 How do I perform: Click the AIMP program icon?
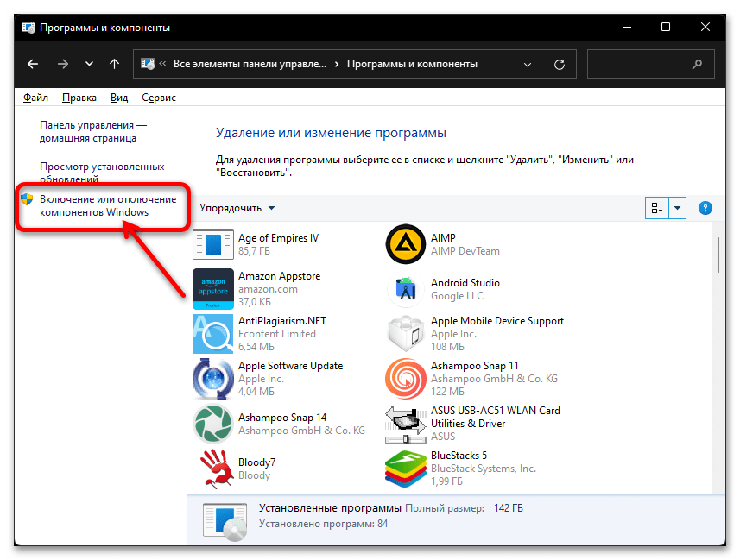[405, 245]
